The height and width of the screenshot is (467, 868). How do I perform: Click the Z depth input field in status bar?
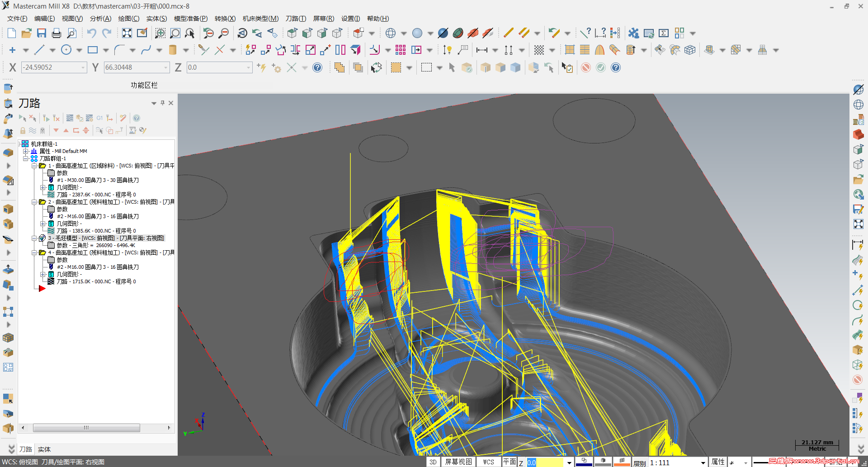click(x=545, y=462)
